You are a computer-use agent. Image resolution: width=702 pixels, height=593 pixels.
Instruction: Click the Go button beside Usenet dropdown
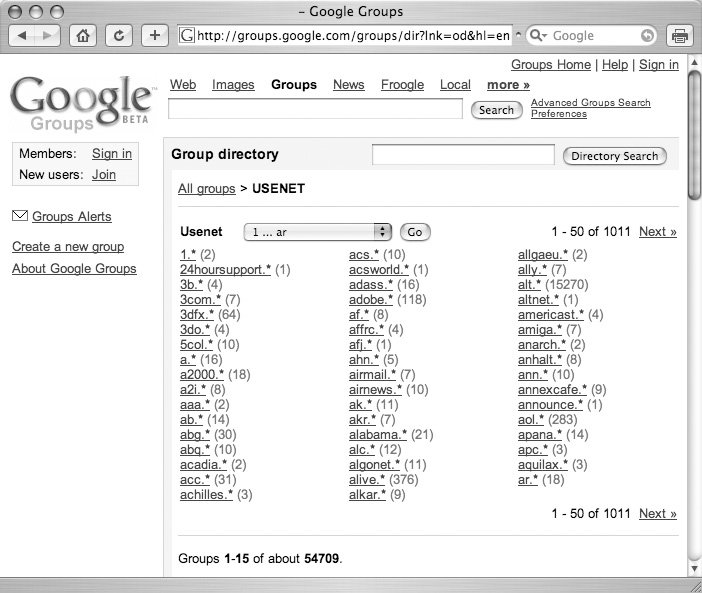(x=415, y=232)
